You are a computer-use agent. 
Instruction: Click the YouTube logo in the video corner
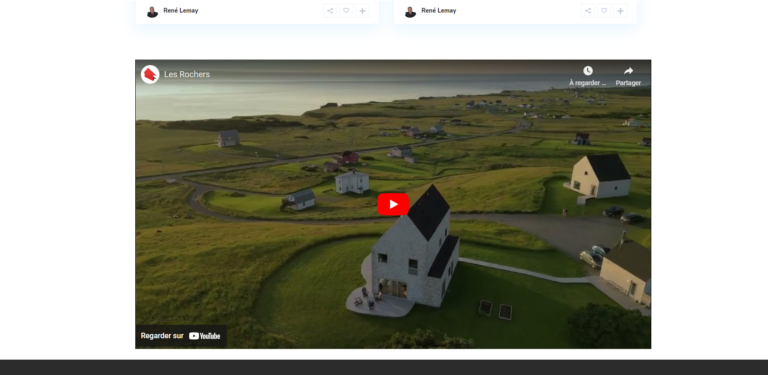click(x=205, y=336)
